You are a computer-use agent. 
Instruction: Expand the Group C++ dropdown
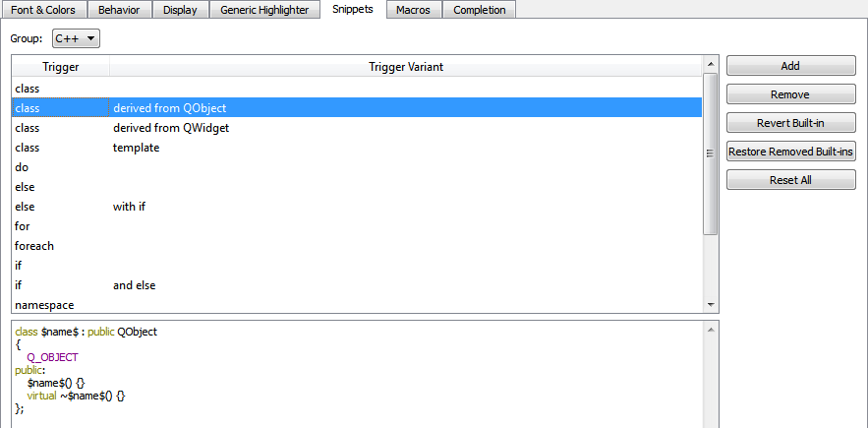76,38
